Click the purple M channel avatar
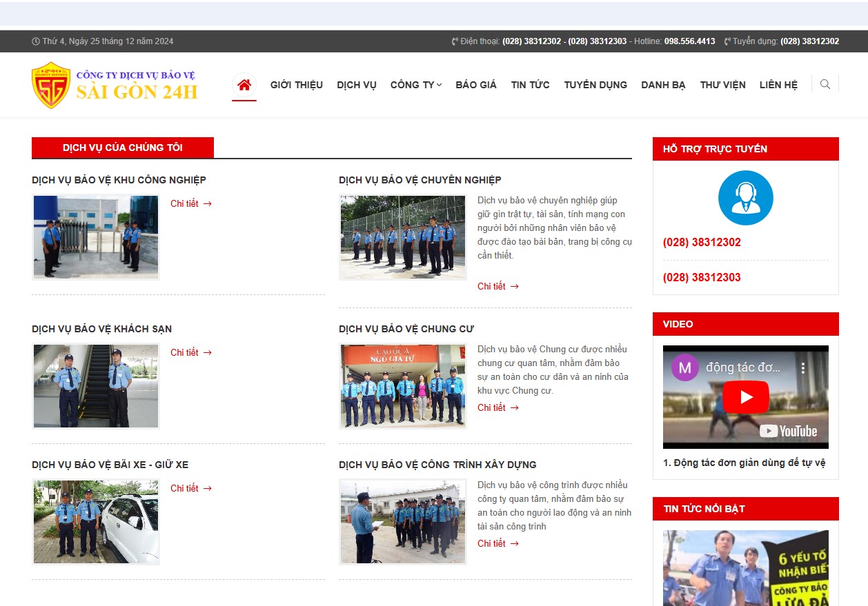 pyautogui.click(x=684, y=367)
